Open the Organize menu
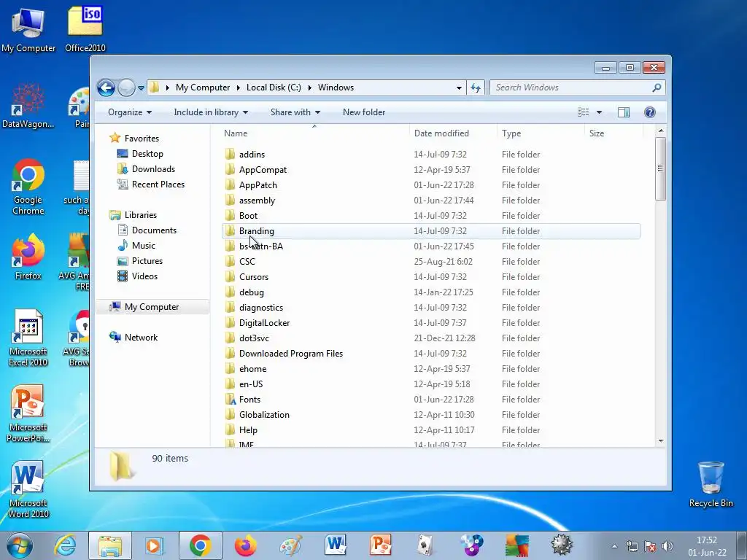 (x=130, y=112)
